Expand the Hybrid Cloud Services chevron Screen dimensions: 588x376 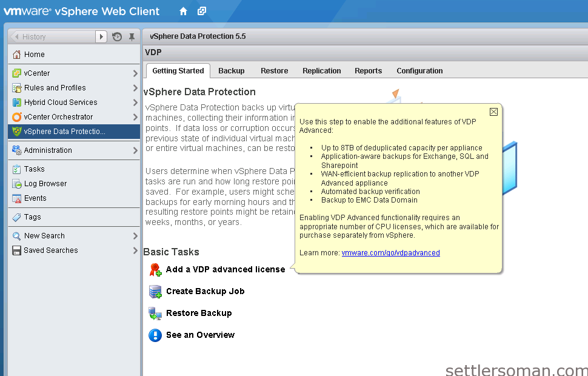135,102
